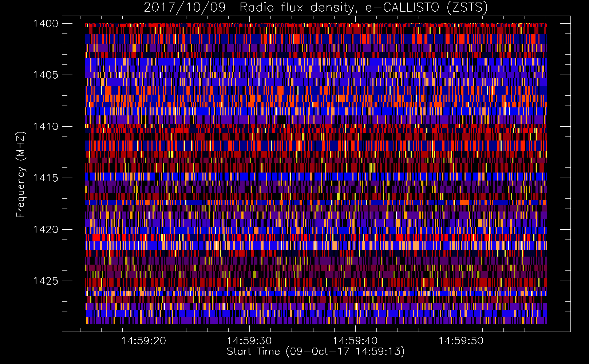
Task: Click the plot title '2017/10/09 Radio flux density, e-CALLISTO (ZSTS)'
Action: [316, 7]
